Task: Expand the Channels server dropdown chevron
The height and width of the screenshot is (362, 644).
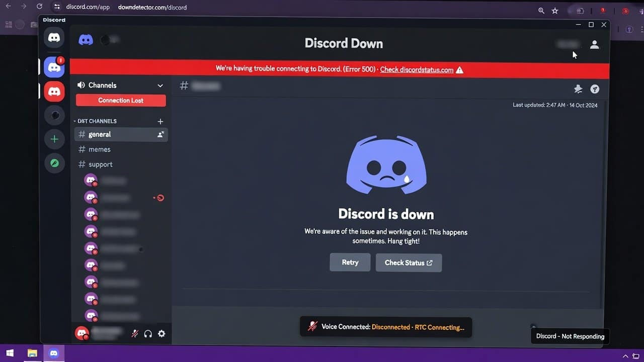Action: tap(160, 85)
